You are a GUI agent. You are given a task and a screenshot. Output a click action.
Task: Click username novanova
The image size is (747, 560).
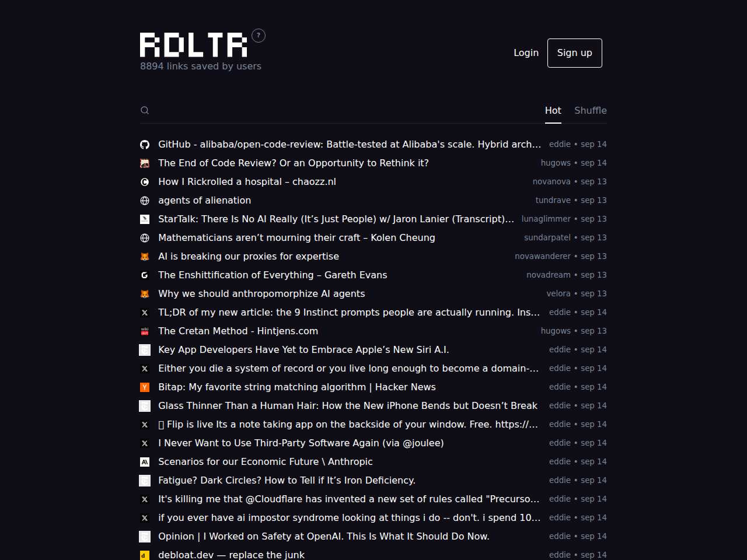[x=551, y=181]
